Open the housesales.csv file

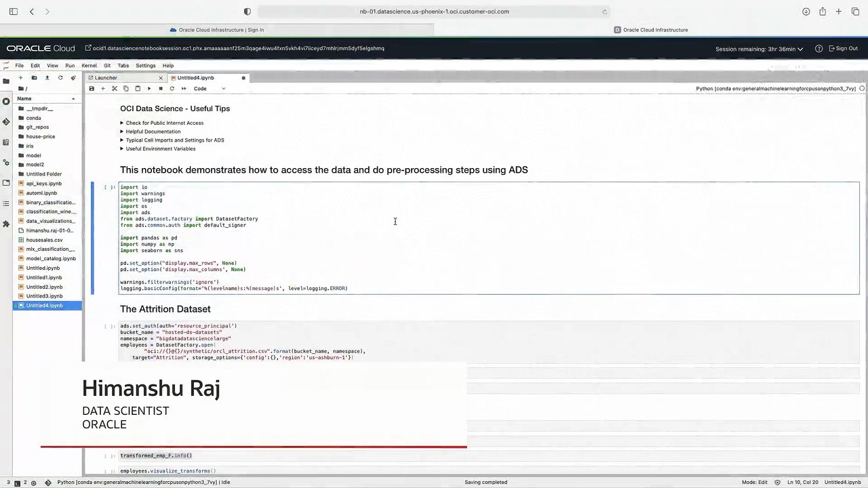pyautogui.click(x=44, y=240)
